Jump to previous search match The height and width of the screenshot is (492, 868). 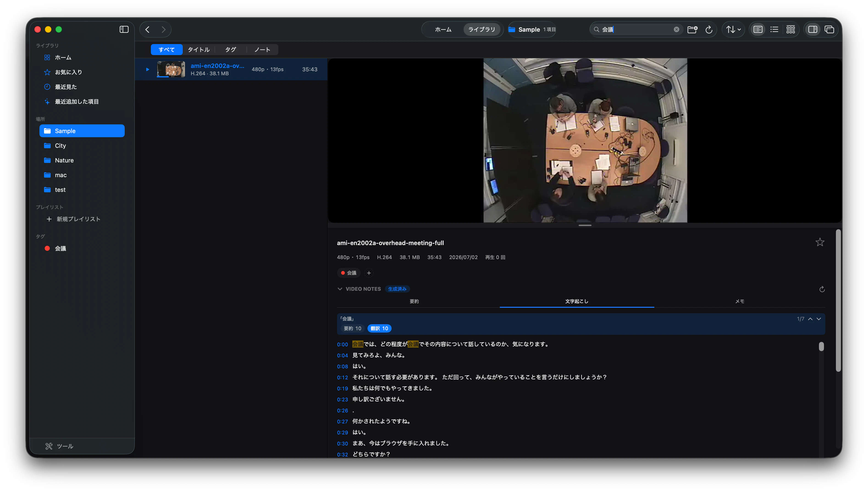pos(810,319)
